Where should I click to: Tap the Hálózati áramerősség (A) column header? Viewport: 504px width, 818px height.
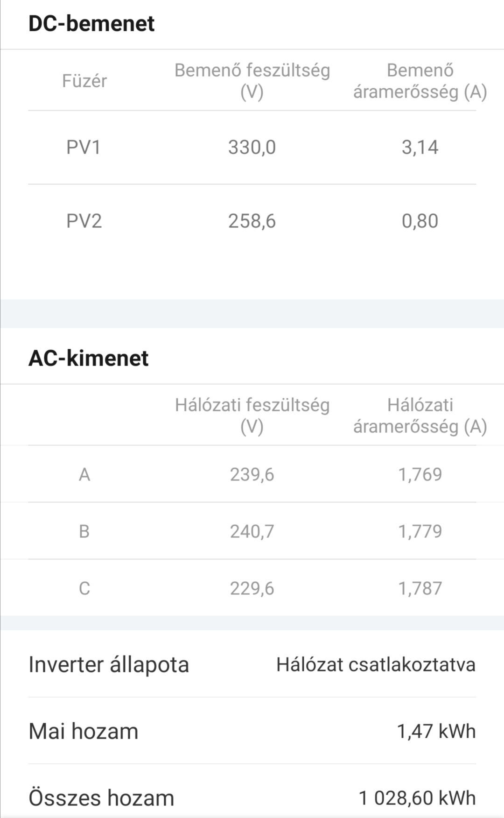click(420, 415)
